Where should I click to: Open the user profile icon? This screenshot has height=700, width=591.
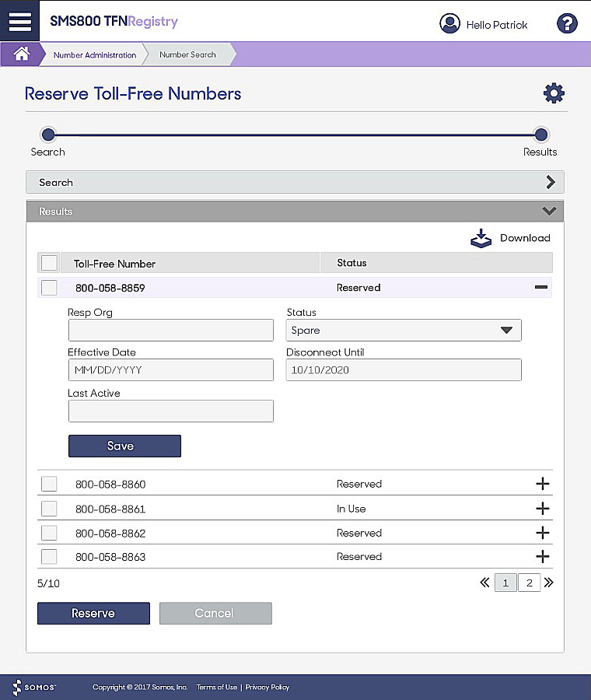[449, 24]
